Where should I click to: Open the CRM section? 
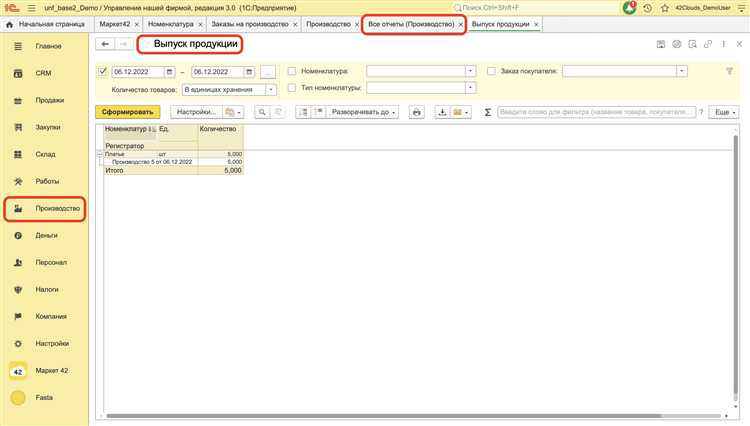coord(44,73)
